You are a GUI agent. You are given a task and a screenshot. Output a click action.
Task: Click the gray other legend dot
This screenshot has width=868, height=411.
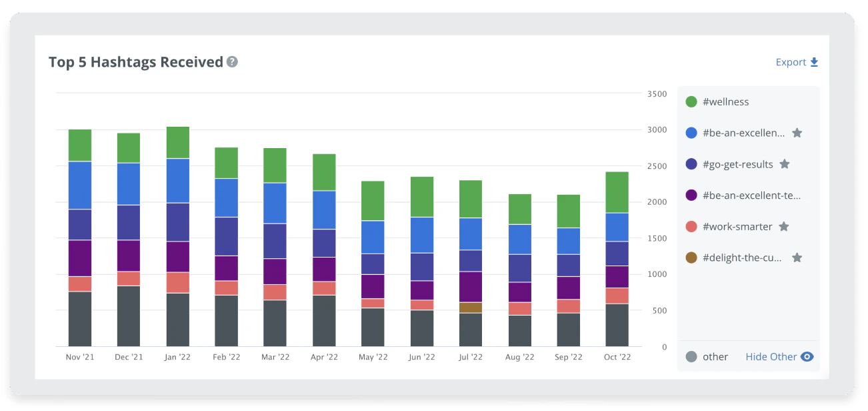691,357
